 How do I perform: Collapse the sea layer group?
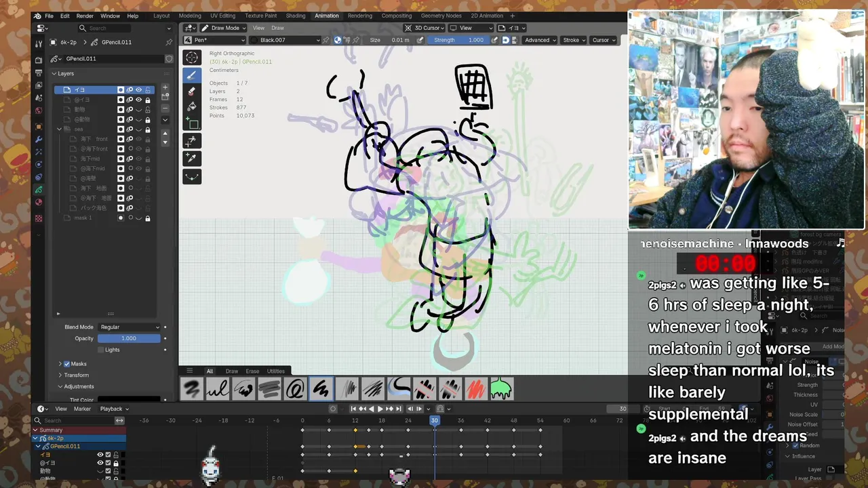pyautogui.click(x=60, y=129)
